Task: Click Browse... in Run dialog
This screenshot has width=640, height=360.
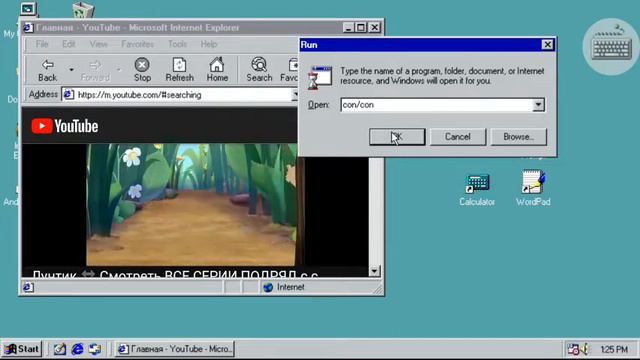Action: (x=518, y=137)
